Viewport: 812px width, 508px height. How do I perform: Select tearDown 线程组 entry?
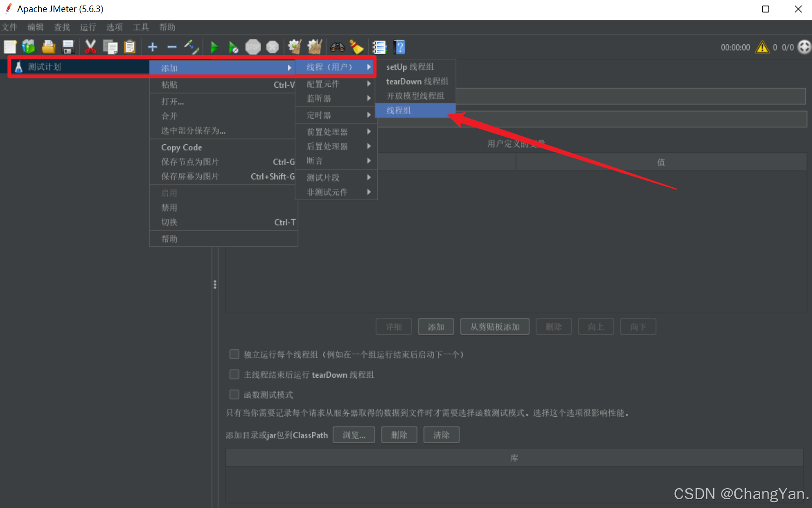tap(415, 81)
